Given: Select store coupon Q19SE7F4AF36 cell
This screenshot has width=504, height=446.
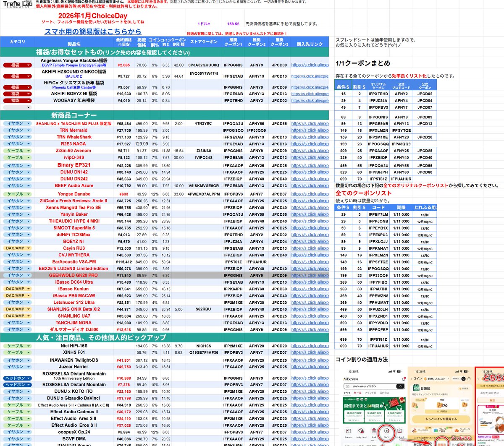Looking at the screenshot, I should click(x=204, y=352).
